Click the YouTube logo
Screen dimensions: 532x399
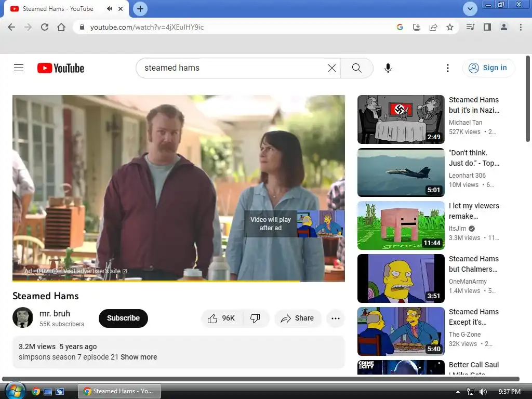point(61,68)
